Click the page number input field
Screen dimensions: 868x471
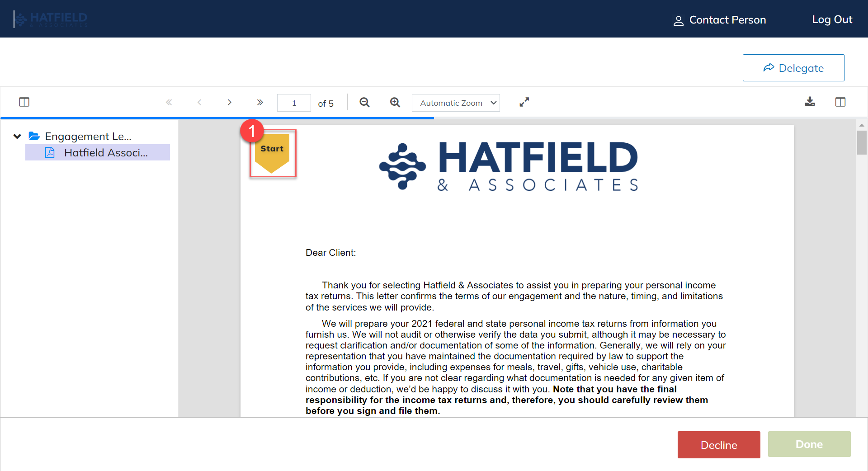coord(294,103)
